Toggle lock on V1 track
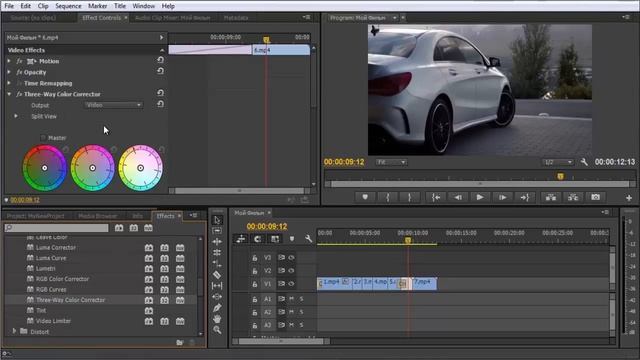The image size is (640, 360). pyautogui.click(x=255, y=284)
